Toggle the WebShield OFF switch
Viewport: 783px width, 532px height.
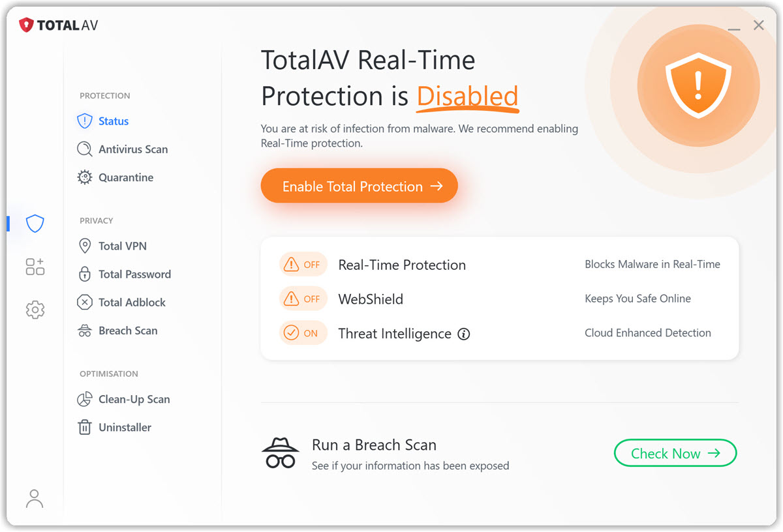303,299
